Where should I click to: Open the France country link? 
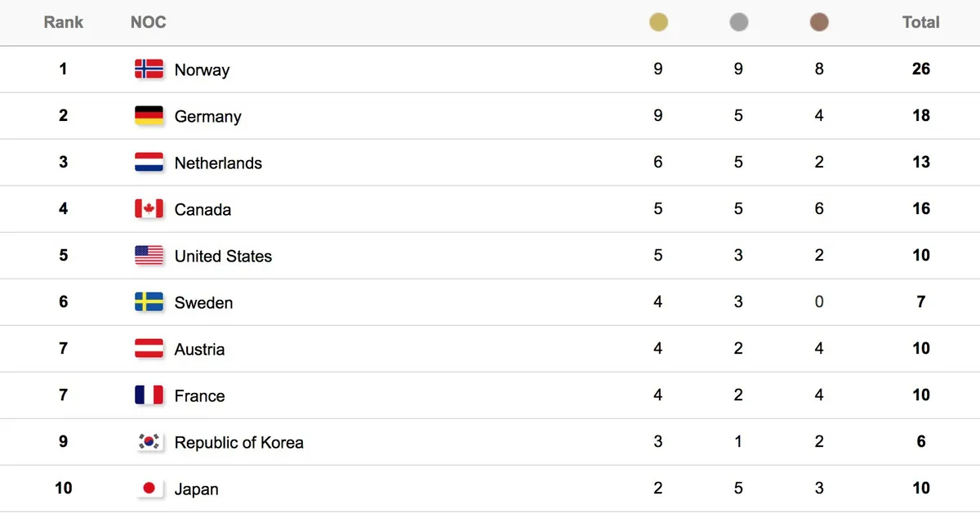click(x=199, y=395)
